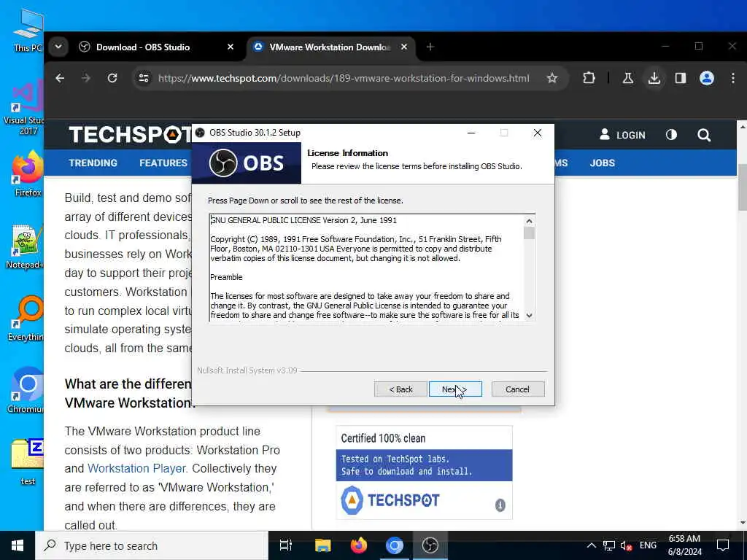Open the JOBS link on TechSpot
This screenshot has width=747, height=560.
coord(602,163)
